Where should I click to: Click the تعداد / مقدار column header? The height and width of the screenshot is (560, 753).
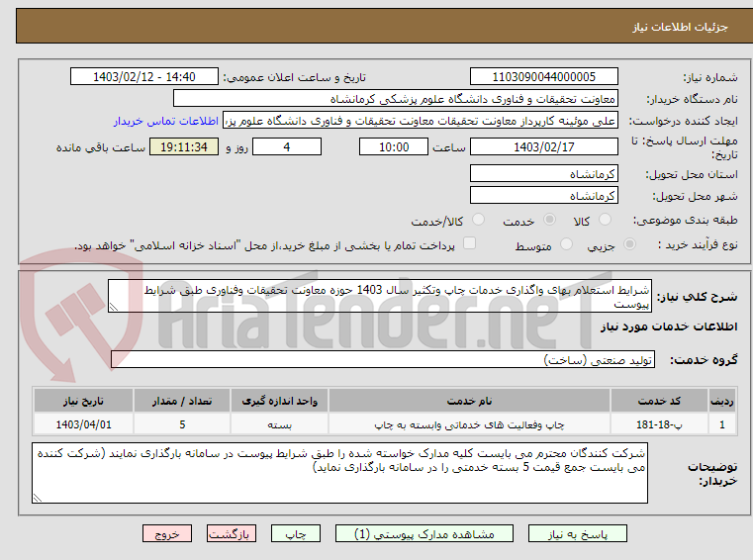182,401
